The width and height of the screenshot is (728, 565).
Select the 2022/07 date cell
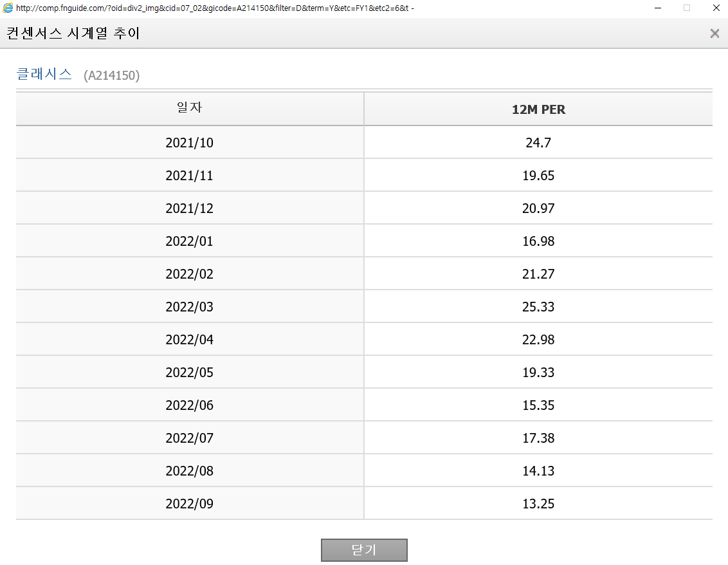[x=190, y=438]
